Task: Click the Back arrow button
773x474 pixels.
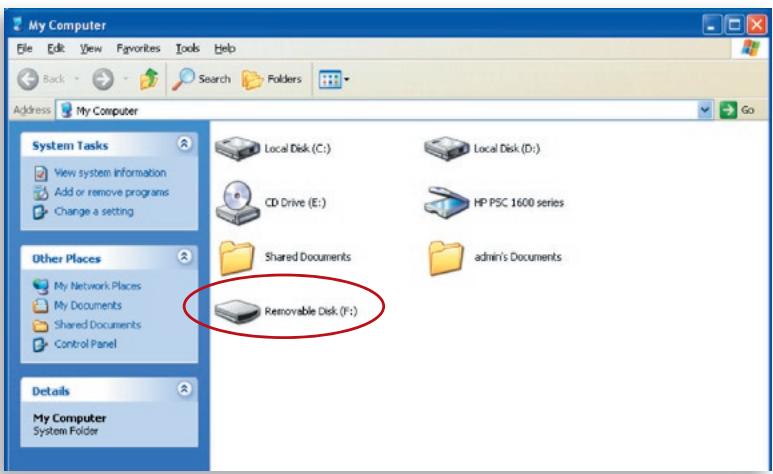Action: [28, 79]
